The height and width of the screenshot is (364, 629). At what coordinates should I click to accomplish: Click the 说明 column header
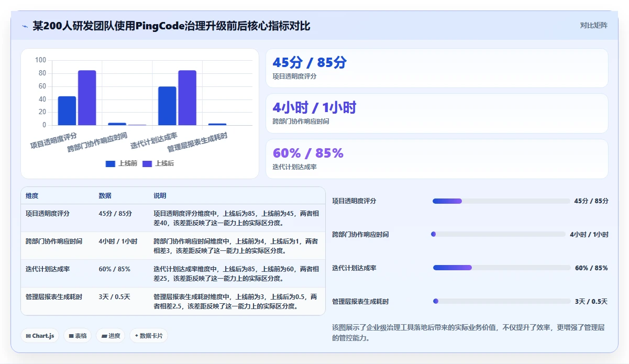coord(160,196)
